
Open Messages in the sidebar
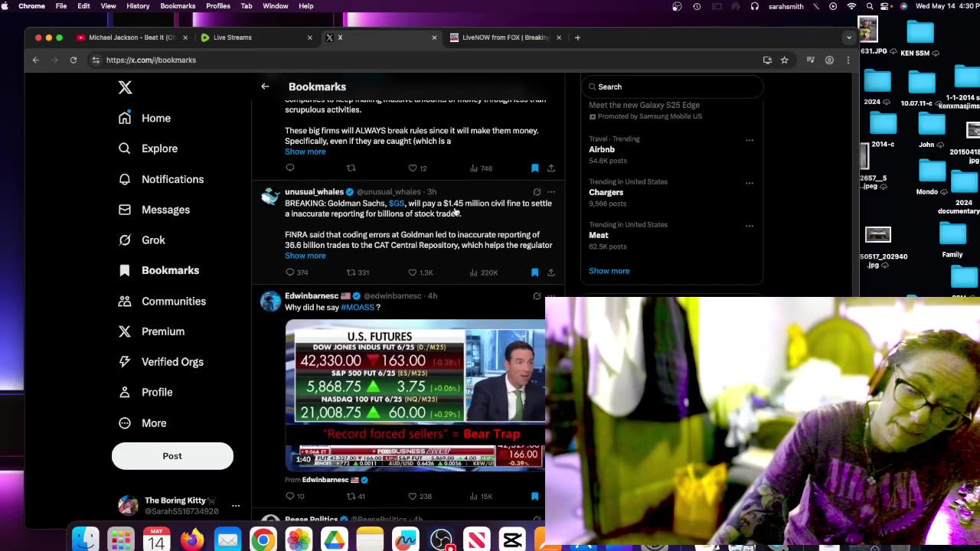tap(154, 210)
